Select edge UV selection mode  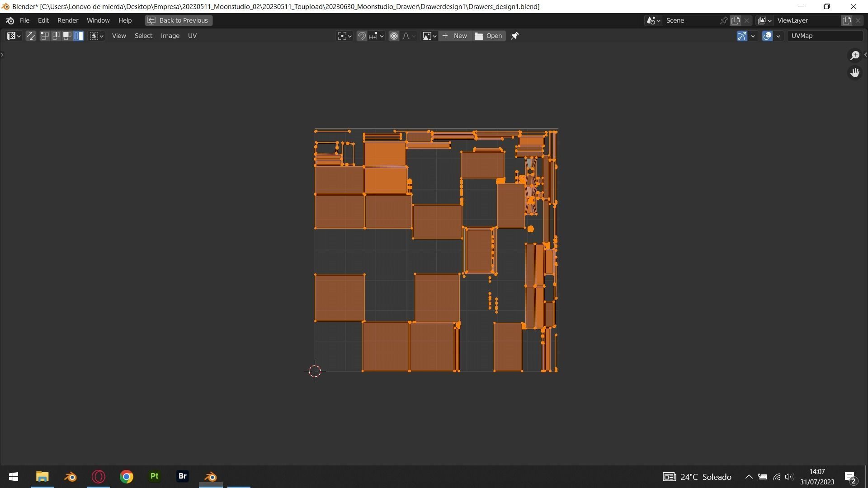coord(56,36)
